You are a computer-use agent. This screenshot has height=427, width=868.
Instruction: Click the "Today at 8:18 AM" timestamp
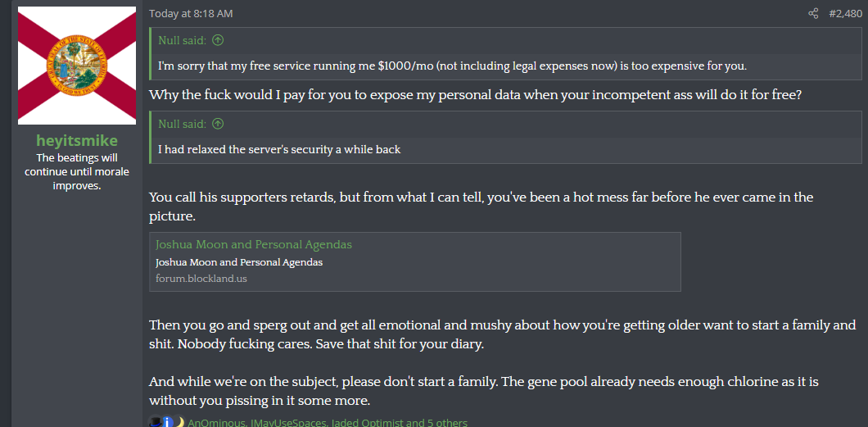click(x=191, y=14)
